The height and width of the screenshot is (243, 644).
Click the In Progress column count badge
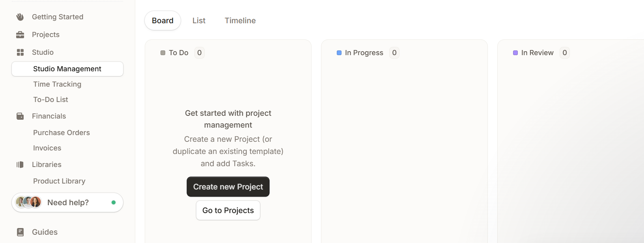pyautogui.click(x=394, y=53)
